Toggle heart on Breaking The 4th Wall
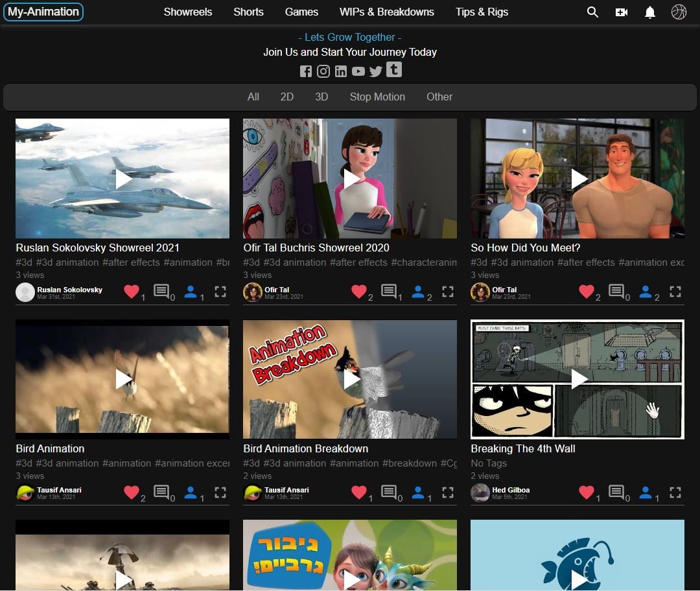The image size is (700, 591). 587,492
